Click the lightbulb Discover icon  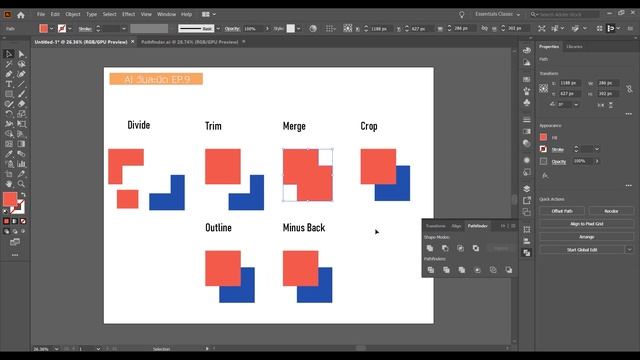click(462, 15)
